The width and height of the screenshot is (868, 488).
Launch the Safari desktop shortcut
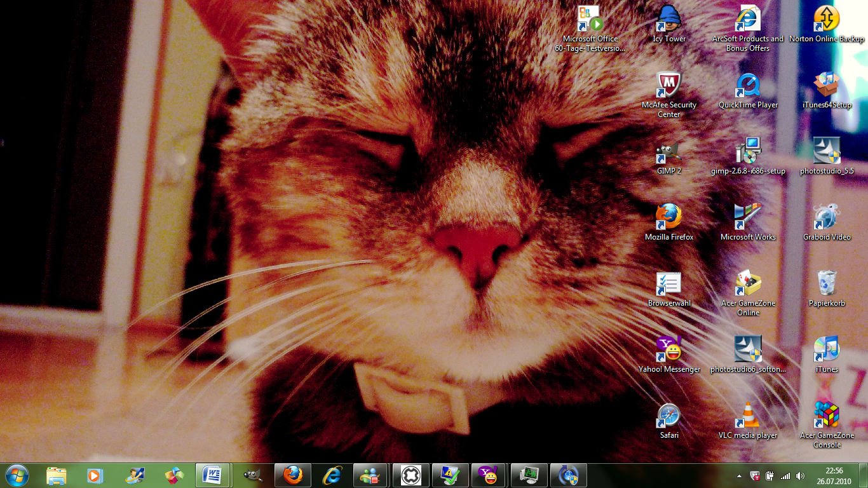(x=669, y=422)
